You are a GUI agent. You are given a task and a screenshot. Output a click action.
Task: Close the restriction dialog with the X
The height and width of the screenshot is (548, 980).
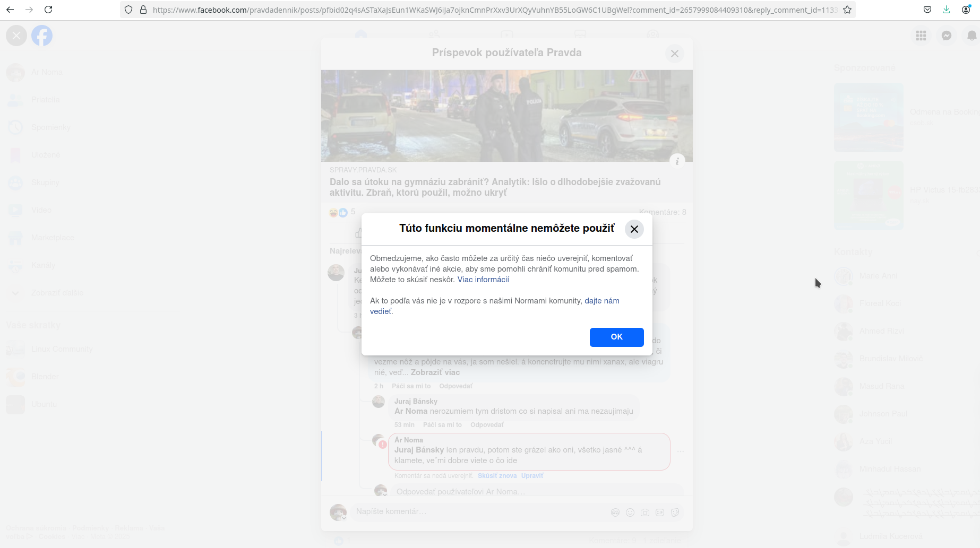634,229
